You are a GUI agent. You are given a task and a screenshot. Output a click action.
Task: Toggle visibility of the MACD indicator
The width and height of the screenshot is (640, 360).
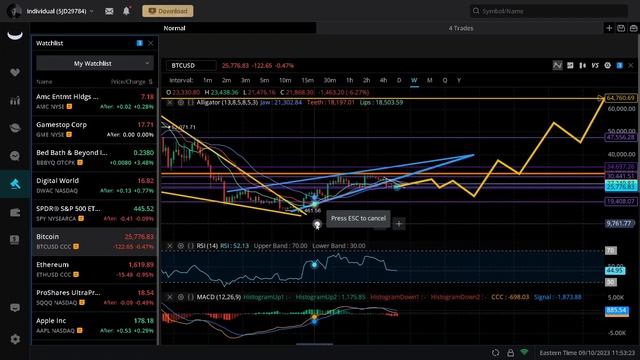pos(180,297)
